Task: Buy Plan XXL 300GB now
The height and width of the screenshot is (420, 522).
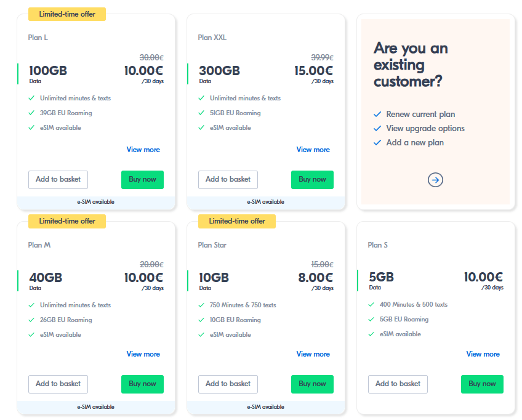Action: click(x=312, y=180)
